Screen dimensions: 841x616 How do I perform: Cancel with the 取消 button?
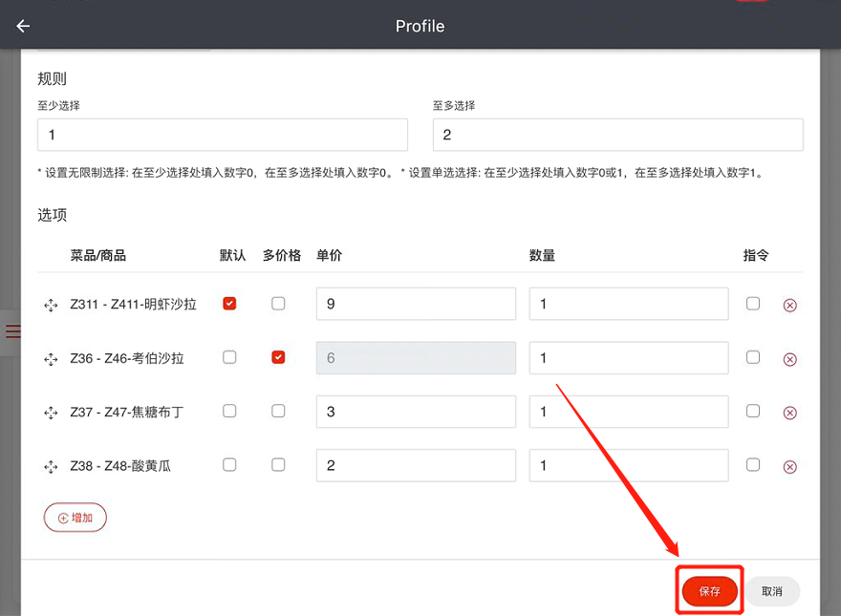(772, 591)
